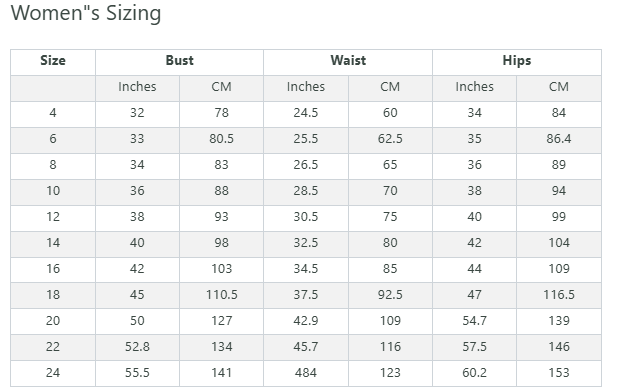
Task: Select the 80.5 bust CM cell
Action: [221, 139]
